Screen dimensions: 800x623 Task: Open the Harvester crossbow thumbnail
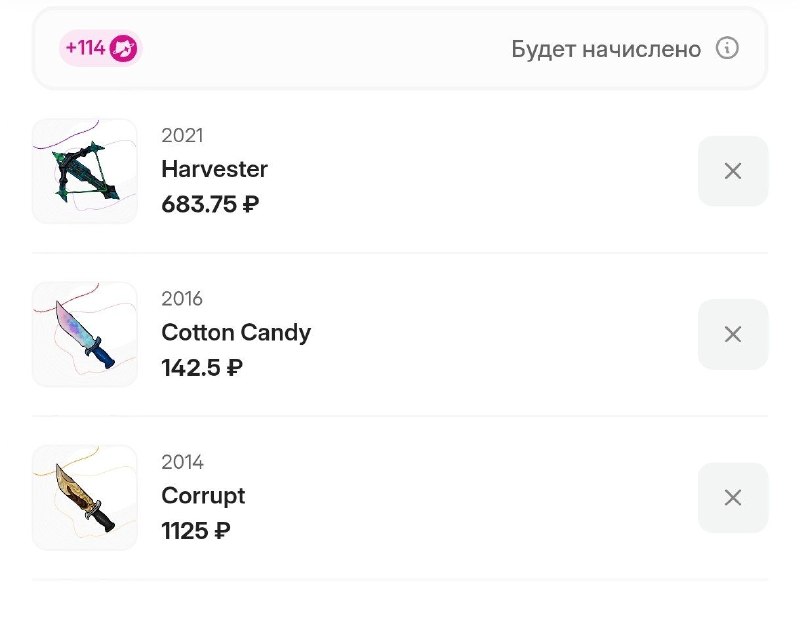coord(85,171)
